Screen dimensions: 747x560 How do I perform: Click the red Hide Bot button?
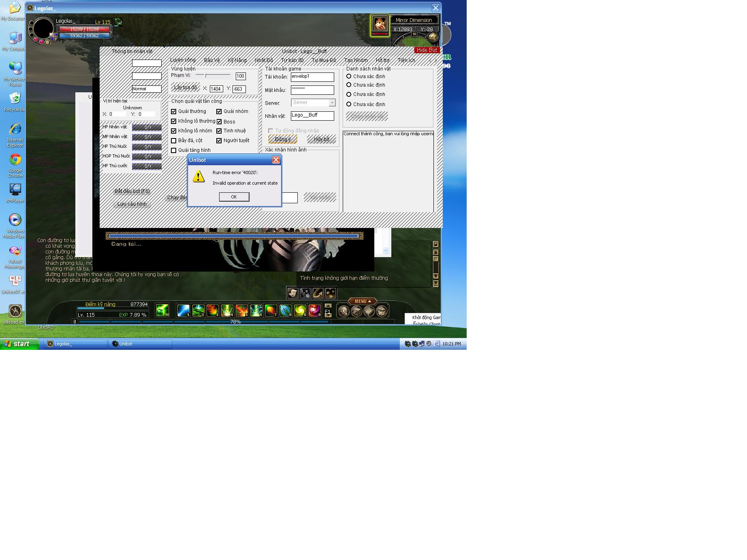(x=427, y=50)
